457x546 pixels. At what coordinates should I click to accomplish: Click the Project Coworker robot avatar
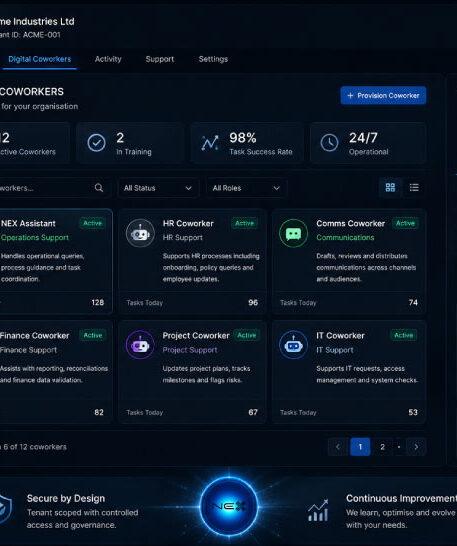point(140,345)
